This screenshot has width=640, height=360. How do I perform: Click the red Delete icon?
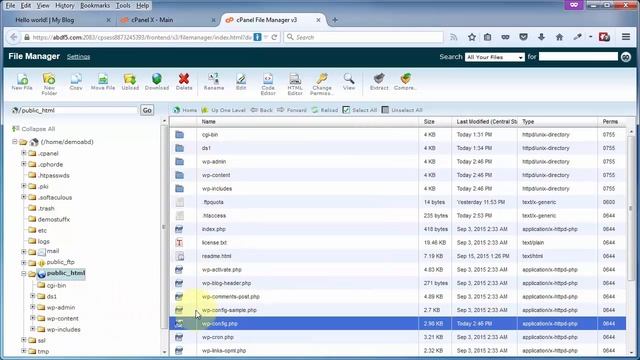184,82
